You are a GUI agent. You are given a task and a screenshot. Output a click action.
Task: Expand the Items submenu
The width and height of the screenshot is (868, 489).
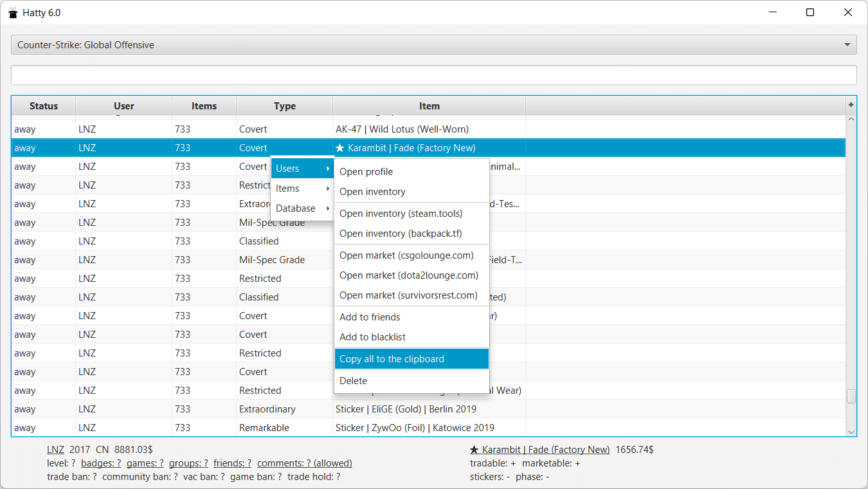pyautogui.click(x=302, y=189)
